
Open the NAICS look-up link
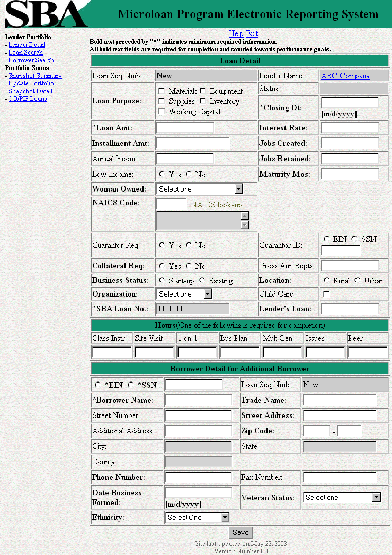point(216,205)
